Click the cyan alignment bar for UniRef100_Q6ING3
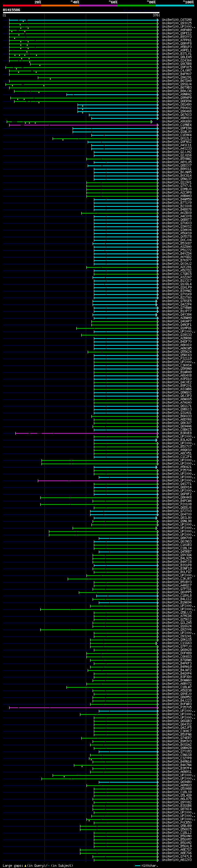The width and height of the screenshot is (197, 868). tap(126, 542)
